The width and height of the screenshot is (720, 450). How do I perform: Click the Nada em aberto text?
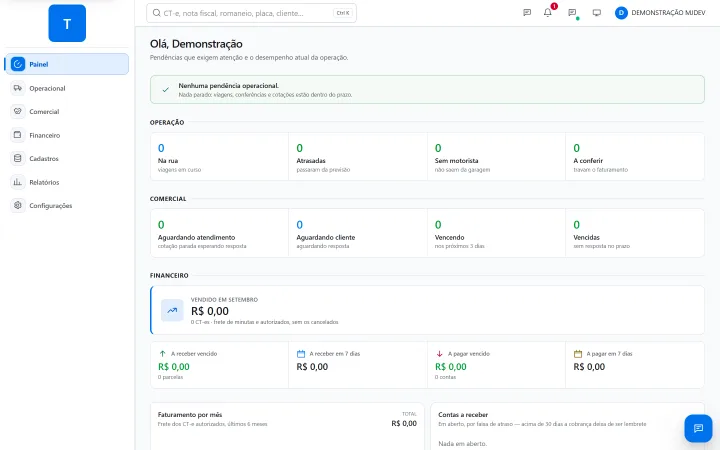click(x=462, y=444)
